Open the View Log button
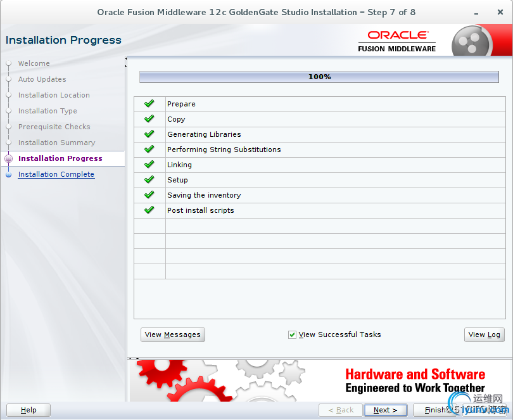The height and width of the screenshot is (420, 513). pyautogui.click(x=484, y=334)
